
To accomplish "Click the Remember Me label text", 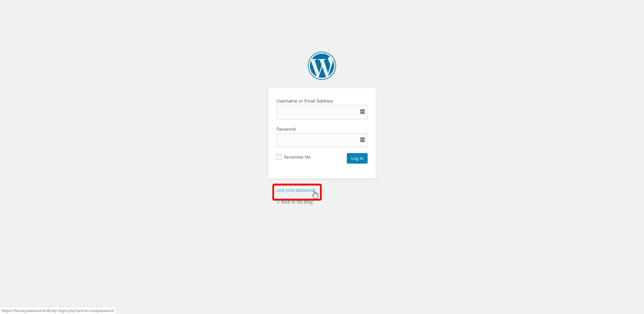I will [x=297, y=157].
